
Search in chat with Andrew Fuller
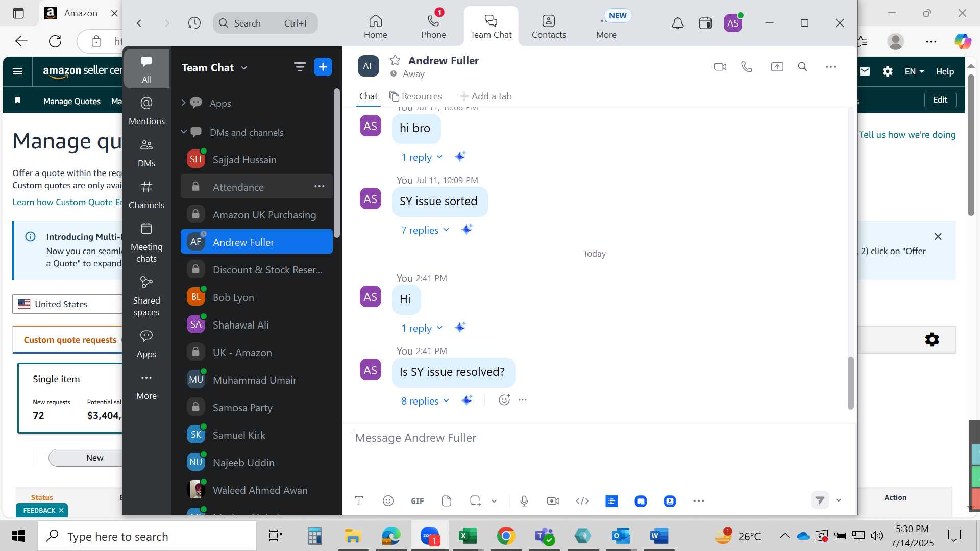(x=802, y=67)
